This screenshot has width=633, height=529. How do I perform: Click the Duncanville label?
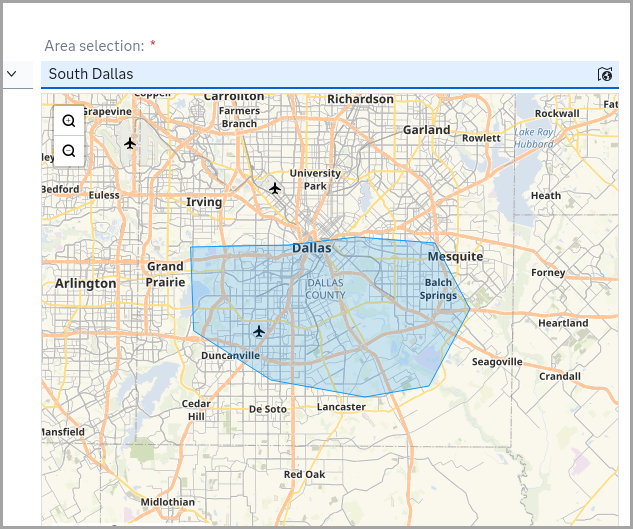tap(231, 355)
